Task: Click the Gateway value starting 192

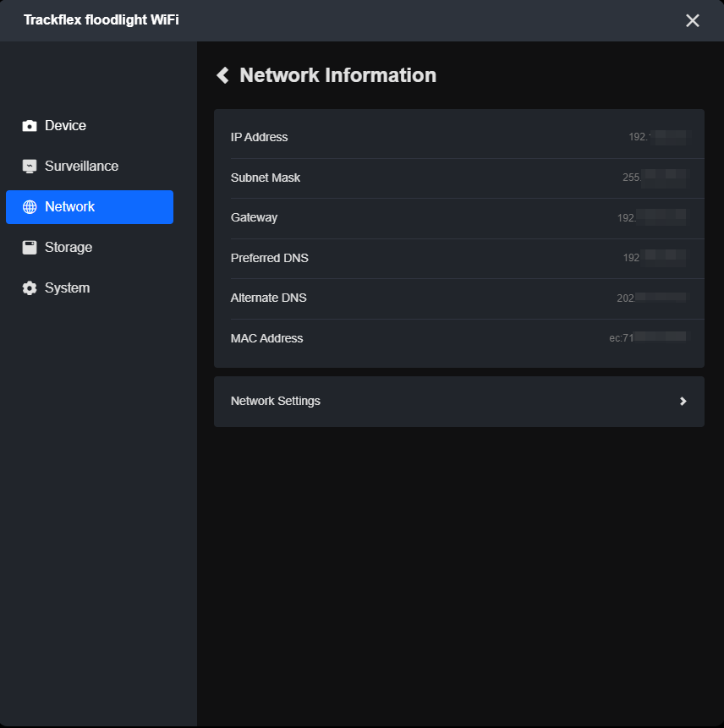Action: coord(652,218)
